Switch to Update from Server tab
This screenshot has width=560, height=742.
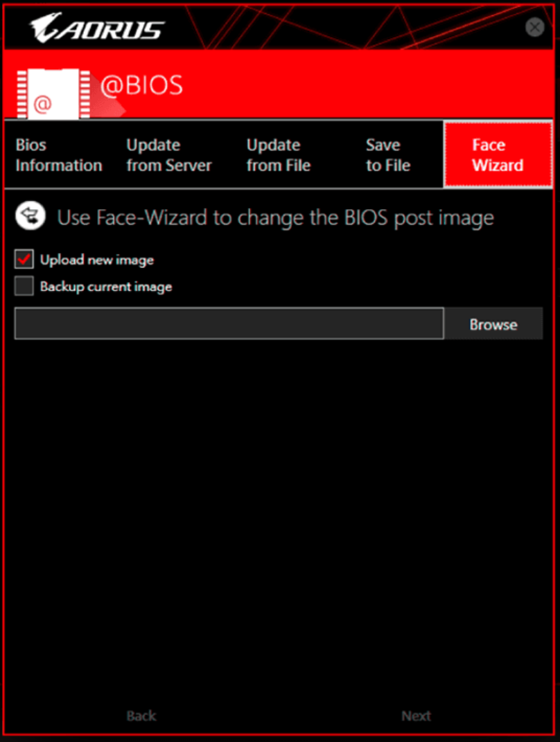click(x=169, y=154)
